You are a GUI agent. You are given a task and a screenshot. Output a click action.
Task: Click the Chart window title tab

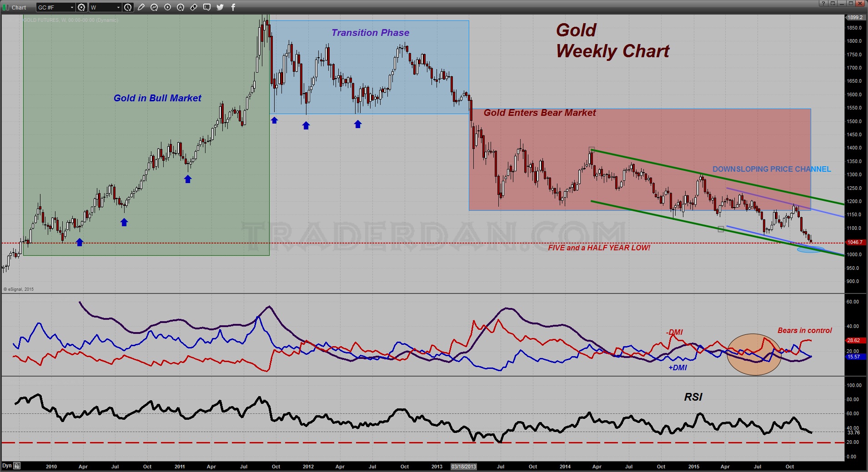(x=19, y=7)
